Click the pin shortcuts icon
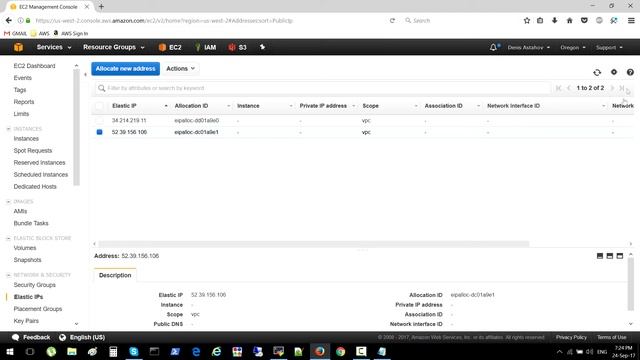This screenshot has width=640, height=360. (262, 47)
